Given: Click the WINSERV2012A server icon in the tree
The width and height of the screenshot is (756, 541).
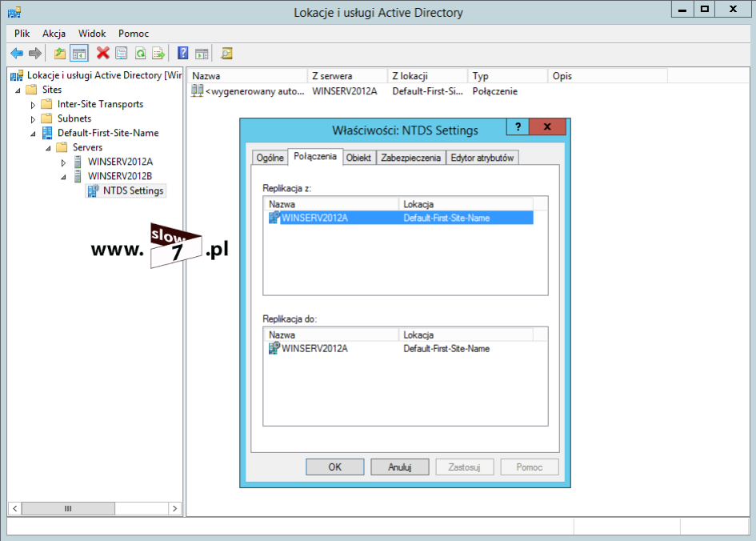Looking at the screenshot, I should [78, 162].
